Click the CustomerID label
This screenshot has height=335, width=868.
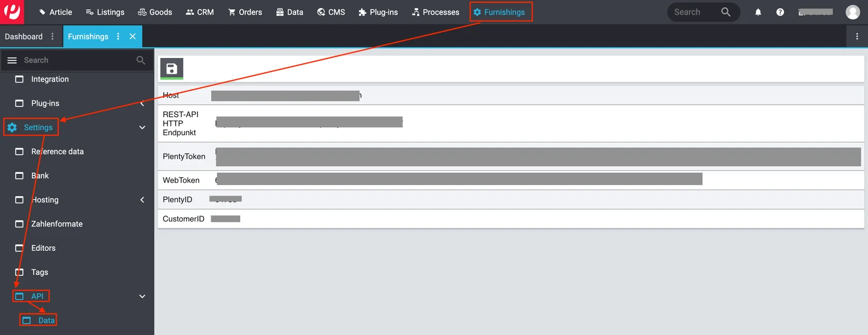(183, 219)
